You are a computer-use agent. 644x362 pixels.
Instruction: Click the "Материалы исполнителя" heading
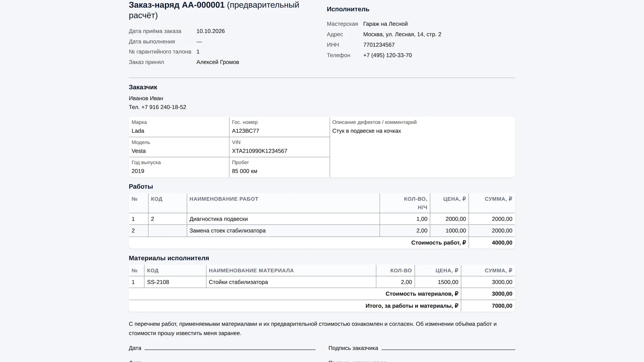pos(169,258)
